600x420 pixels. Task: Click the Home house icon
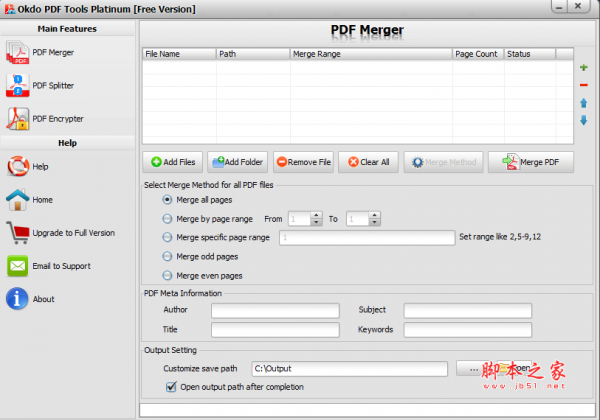[17, 199]
